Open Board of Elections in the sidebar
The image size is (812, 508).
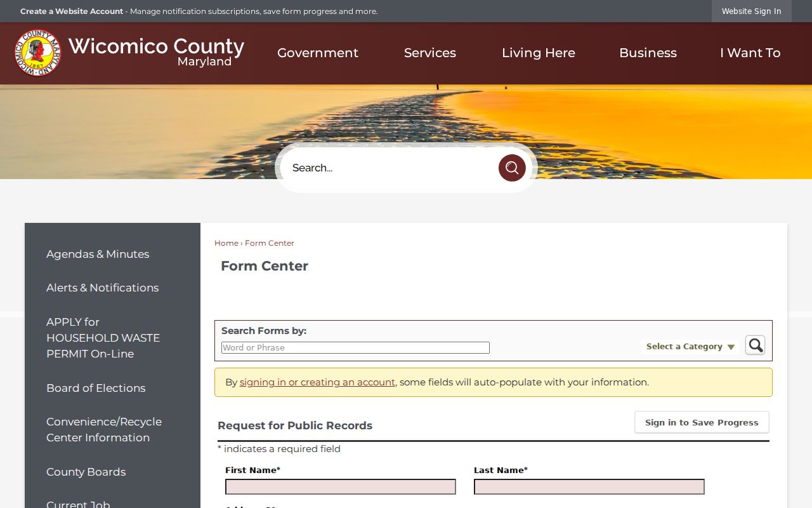click(96, 388)
